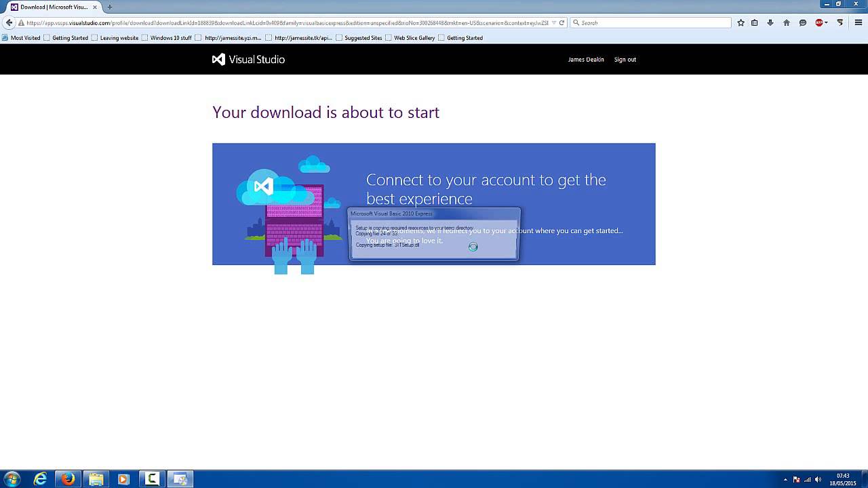Open the downloads arrow icon

point(770,22)
